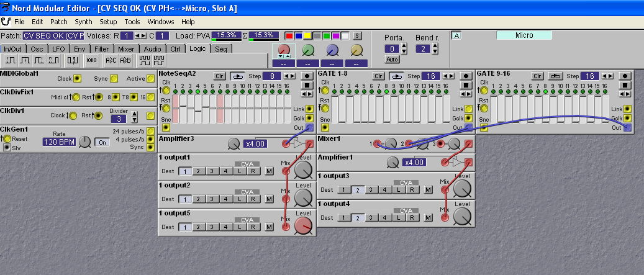Mute 1 output1 with its M button
The height and width of the screenshot is (275, 644).
270,171
